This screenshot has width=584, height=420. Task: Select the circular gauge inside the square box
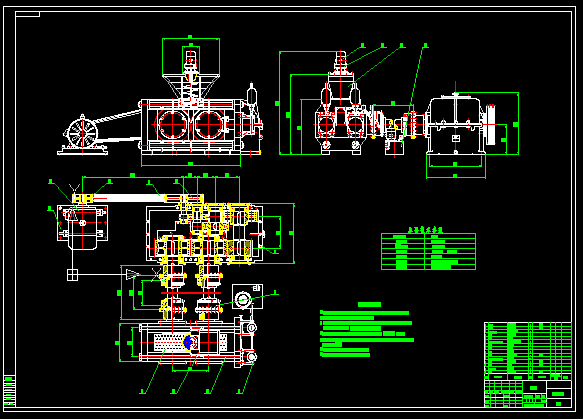point(243,300)
